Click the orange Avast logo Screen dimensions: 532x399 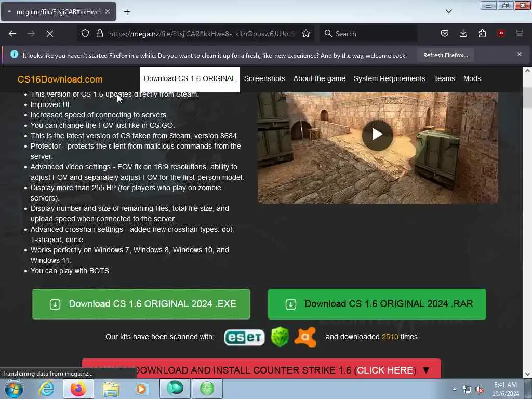point(305,337)
